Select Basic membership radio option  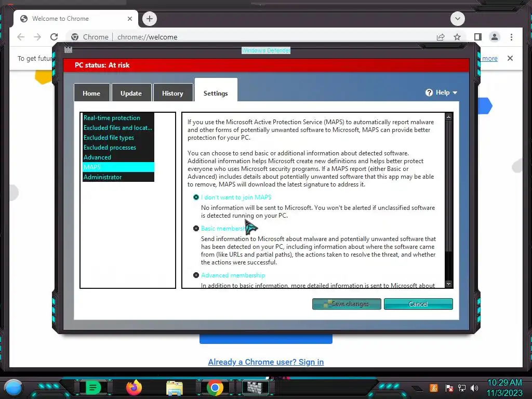pos(196,229)
